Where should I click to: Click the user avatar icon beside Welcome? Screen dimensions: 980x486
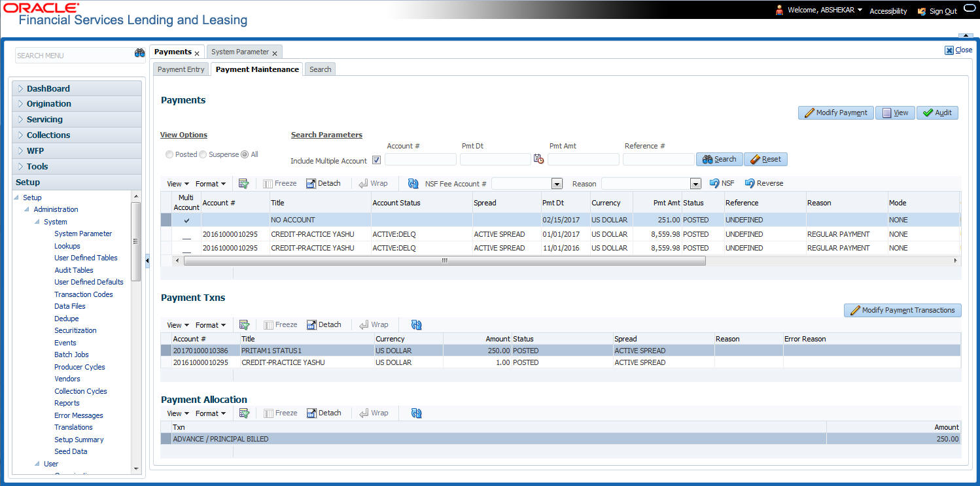779,10
